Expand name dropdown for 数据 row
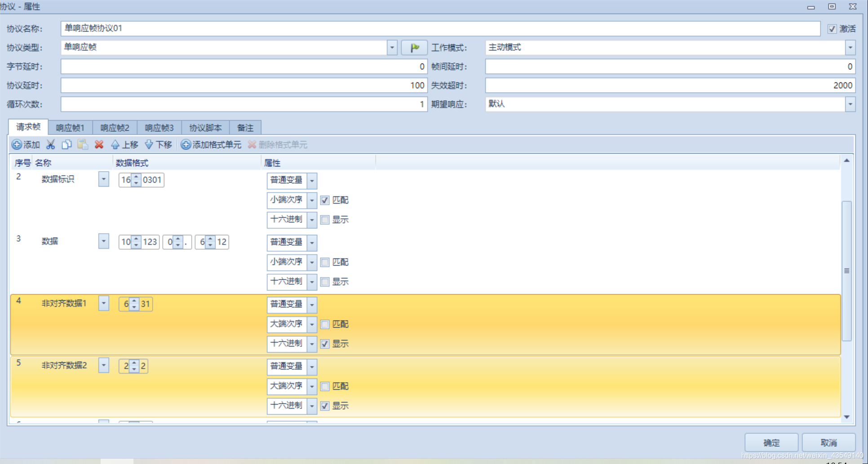 coord(104,241)
